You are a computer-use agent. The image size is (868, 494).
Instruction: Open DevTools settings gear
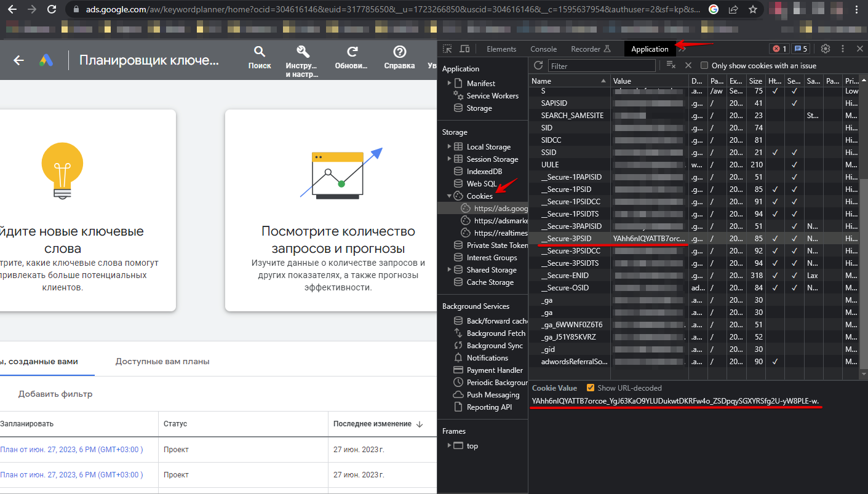click(826, 49)
